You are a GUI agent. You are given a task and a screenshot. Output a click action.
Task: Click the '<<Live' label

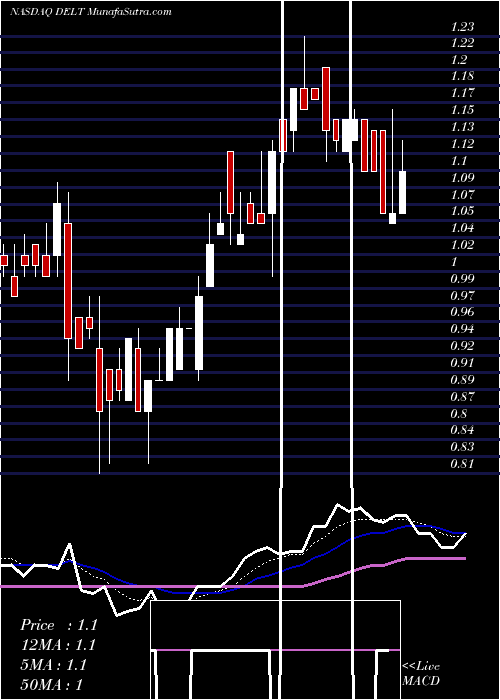[421, 667]
